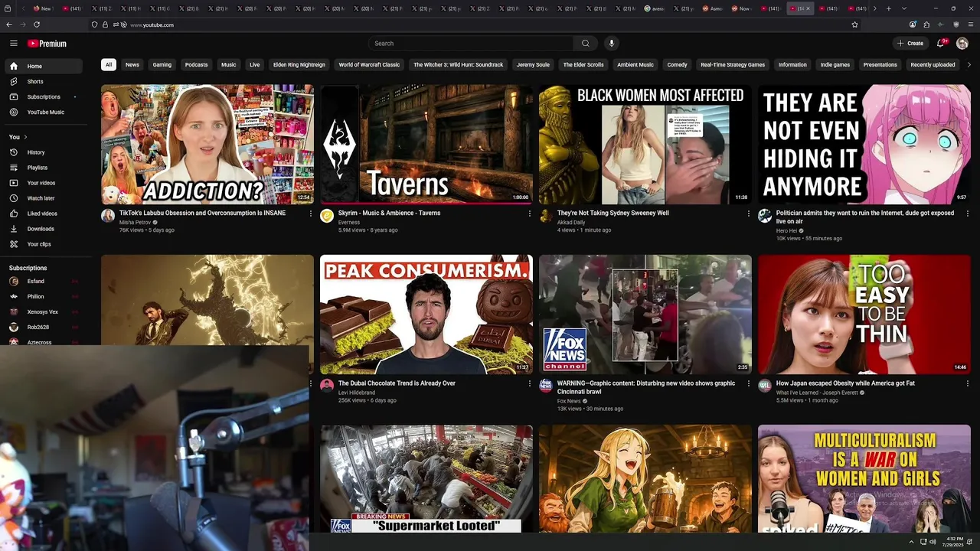
Task: Open Subscriptions in sidebar
Action: pos(42,97)
